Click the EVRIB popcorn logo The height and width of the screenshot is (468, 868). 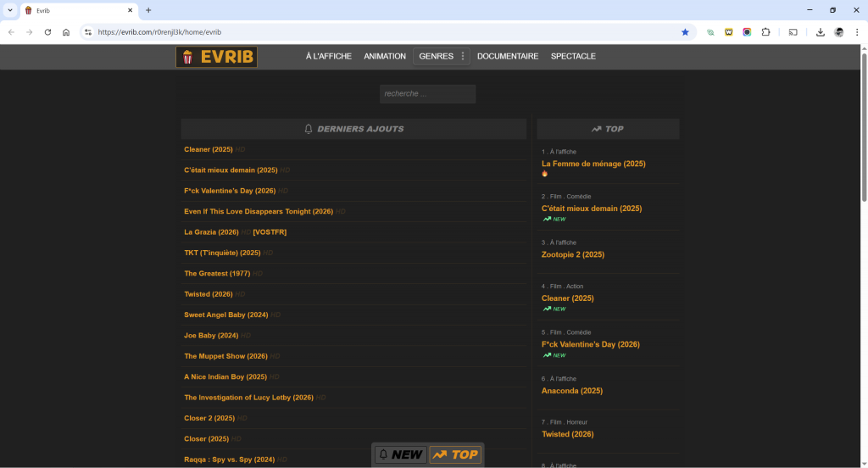tap(216, 57)
